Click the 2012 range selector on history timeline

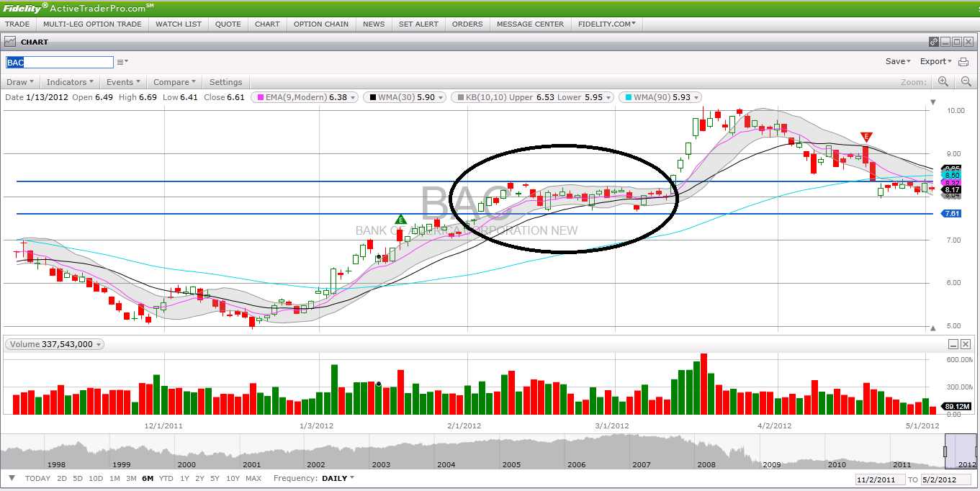pyautogui.click(x=960, y=451)
